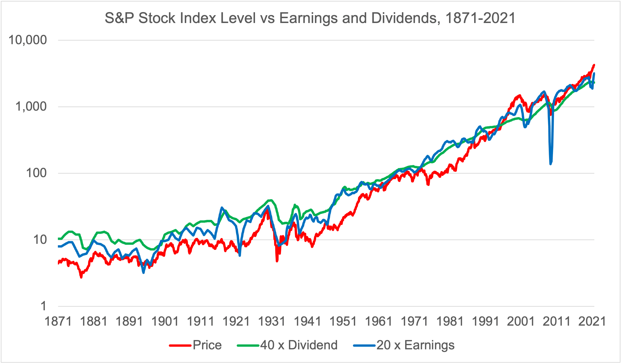The width and height of the screenshot is (622, 364).
Task: Click the 1941 x-axis label
Action: tap(308, 322)
